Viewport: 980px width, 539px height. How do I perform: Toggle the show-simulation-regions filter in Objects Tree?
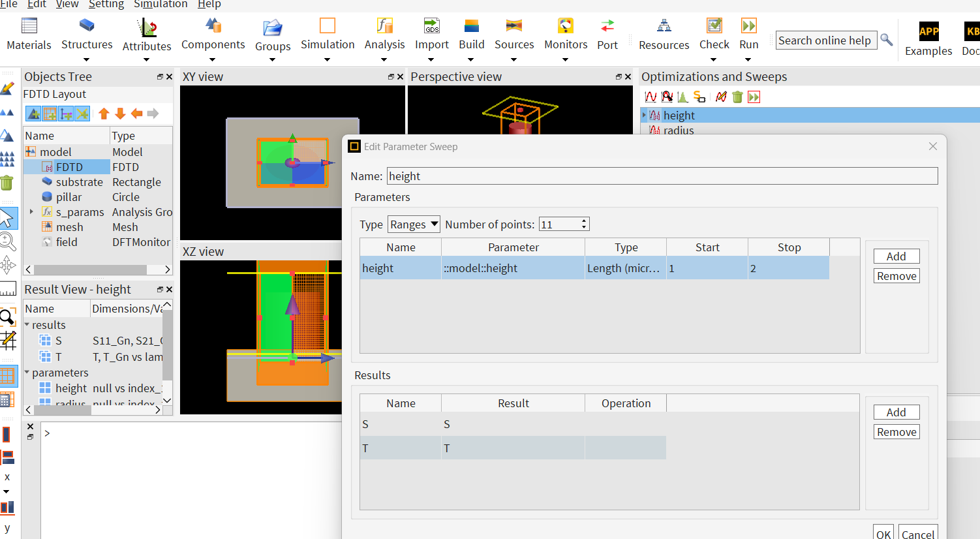50,114
